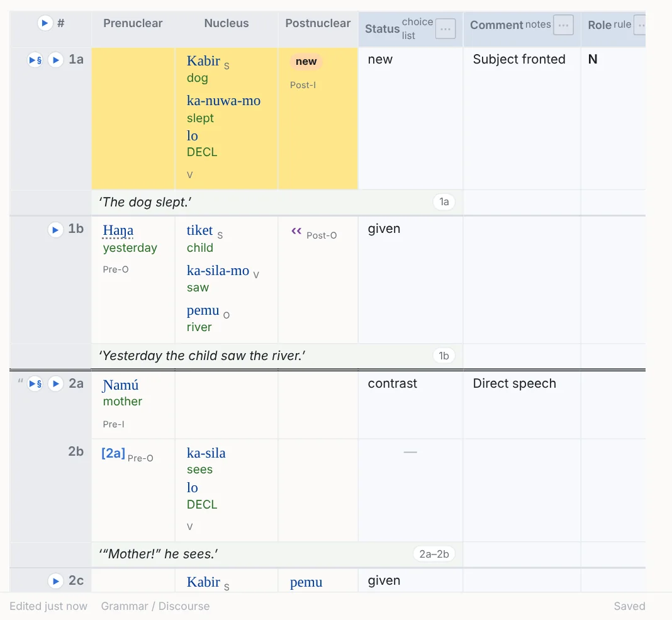Click the 1a reference badge
Screen dimensions: 672x620
pos(444,201)
